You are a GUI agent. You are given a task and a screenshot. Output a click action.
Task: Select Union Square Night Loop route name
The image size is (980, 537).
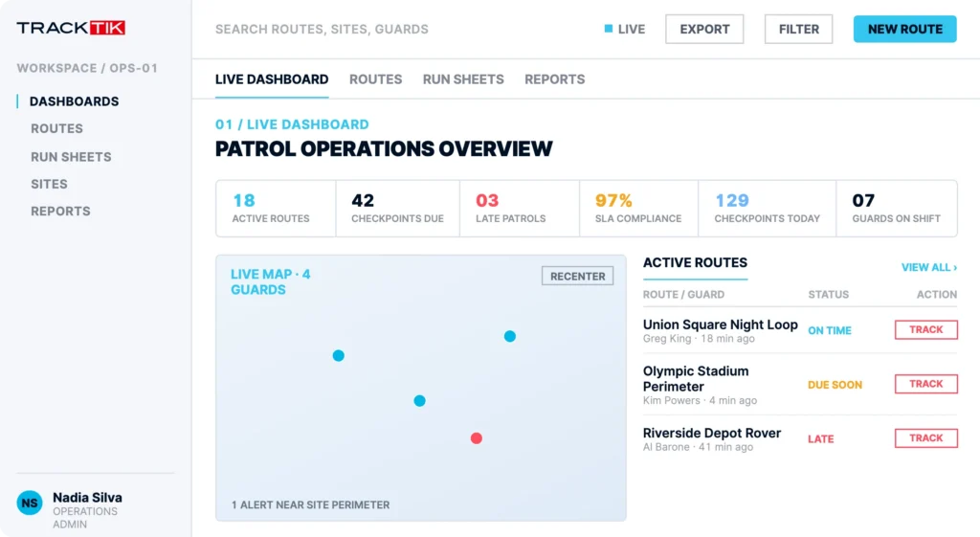[720, 324]
